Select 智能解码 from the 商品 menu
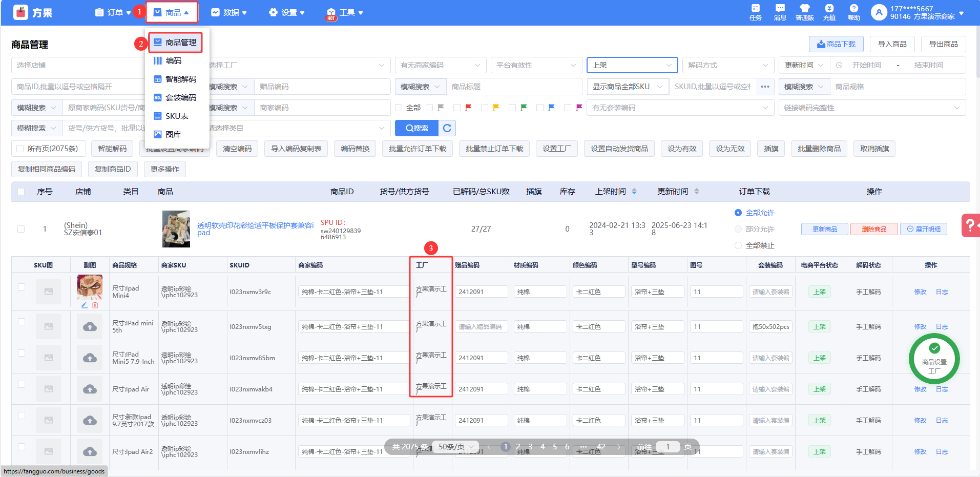This screenshot has height=477, width=980. point(180,79)
